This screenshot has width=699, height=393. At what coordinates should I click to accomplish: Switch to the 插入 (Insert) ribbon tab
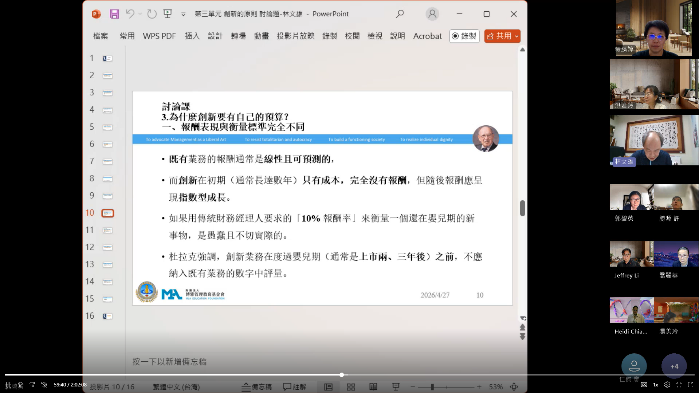[192, 36]
